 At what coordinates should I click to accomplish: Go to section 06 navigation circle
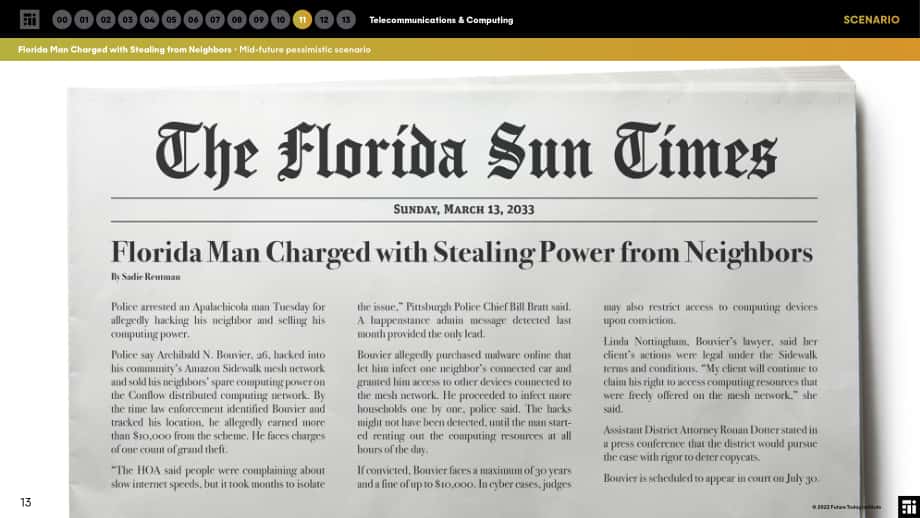(193, 19)
